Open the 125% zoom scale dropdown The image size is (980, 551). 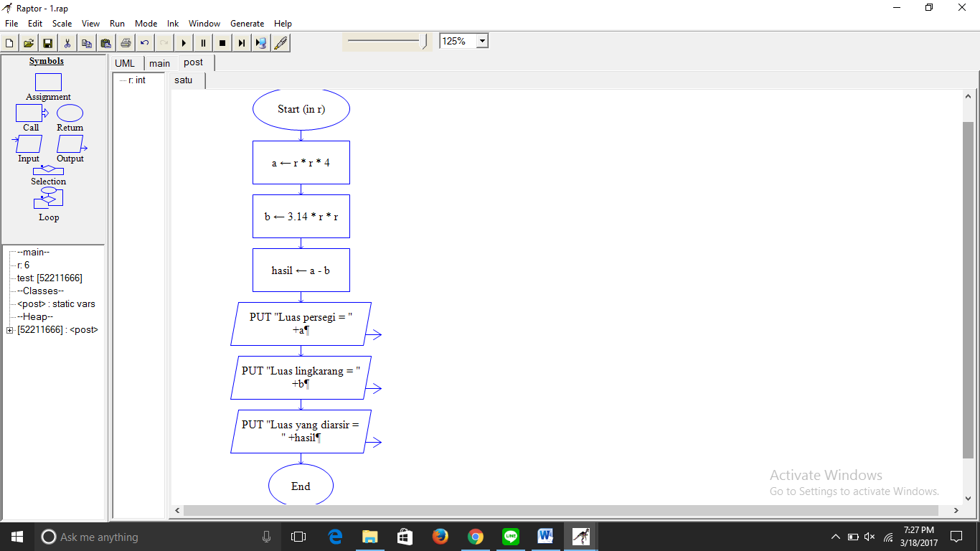pos(482,41)
